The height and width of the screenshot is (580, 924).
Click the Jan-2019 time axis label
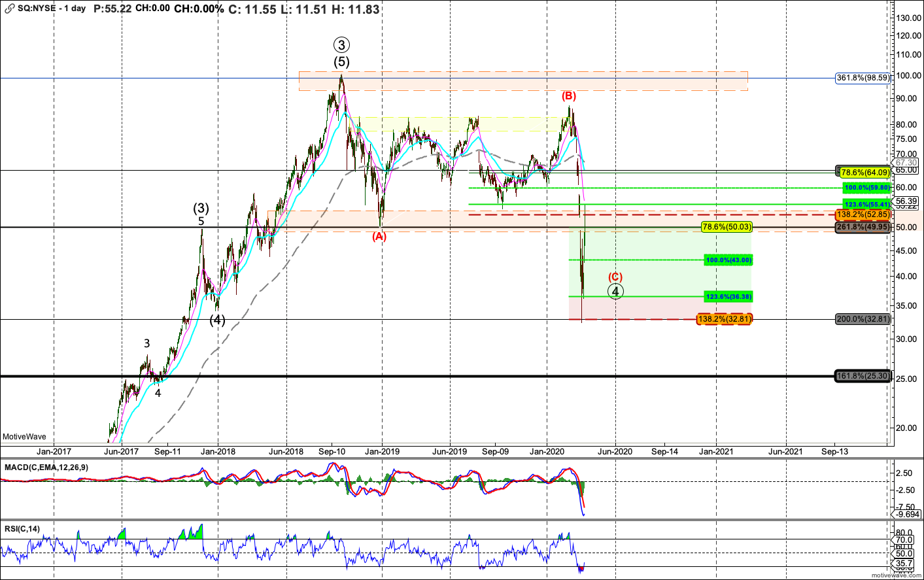(382, 451)
